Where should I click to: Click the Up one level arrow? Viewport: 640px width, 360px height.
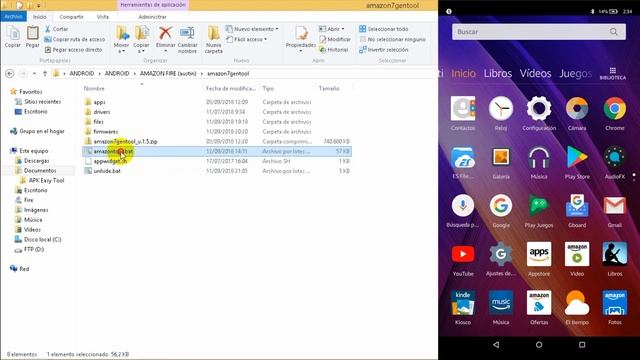pos(45,73)
